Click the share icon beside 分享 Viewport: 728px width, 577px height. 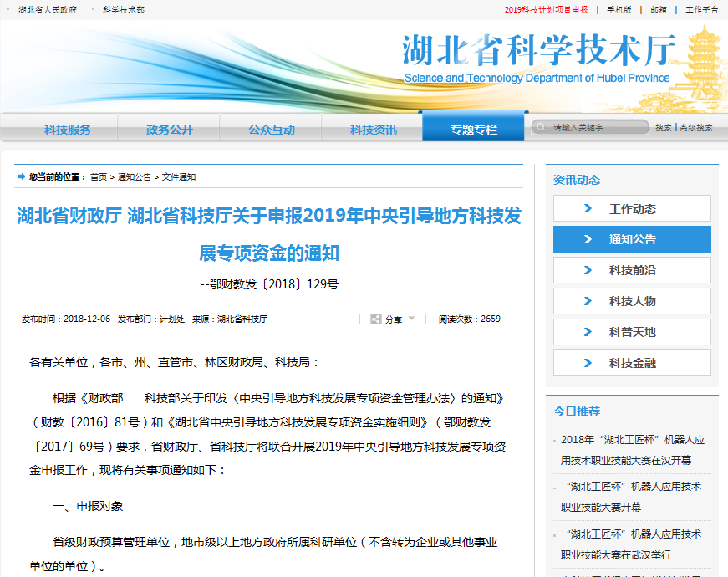pos(376,319)
